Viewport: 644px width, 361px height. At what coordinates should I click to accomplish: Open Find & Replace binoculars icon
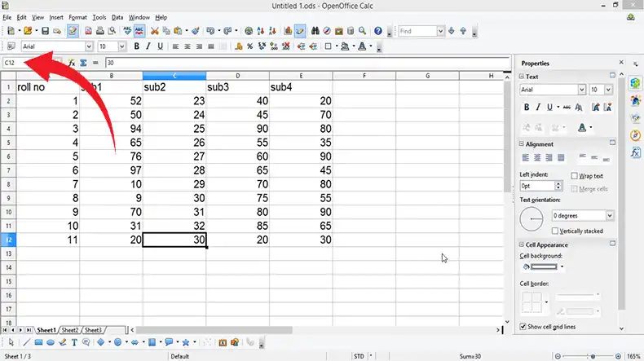point(315,31)
